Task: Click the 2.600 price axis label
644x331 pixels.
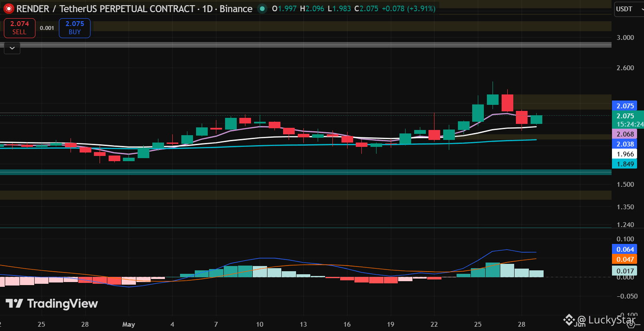Action: click(625, 68)
